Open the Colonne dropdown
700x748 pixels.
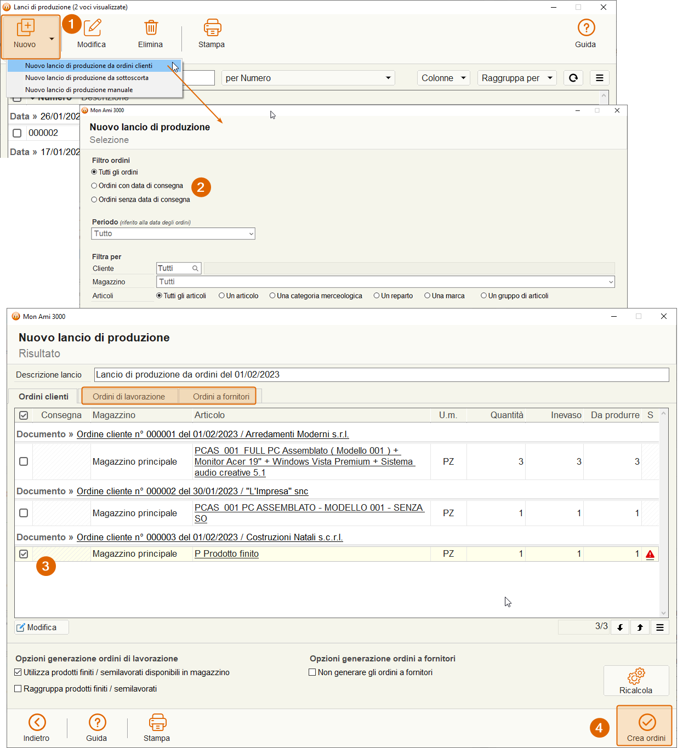point(444,78)
